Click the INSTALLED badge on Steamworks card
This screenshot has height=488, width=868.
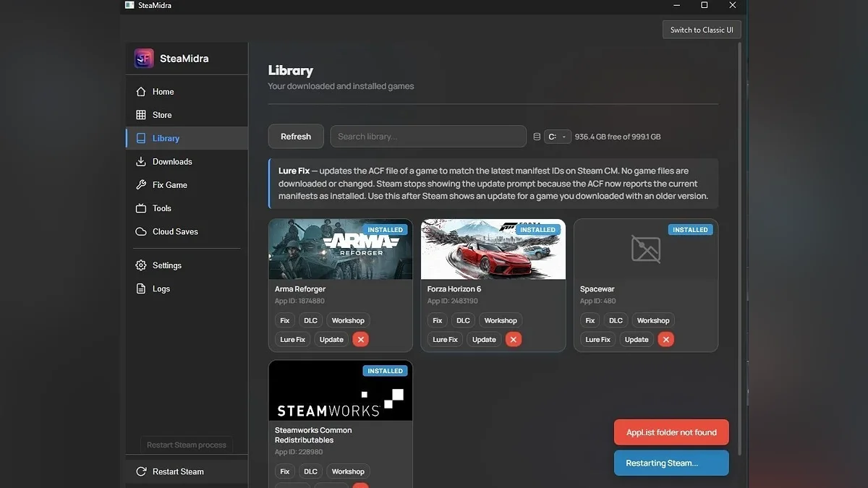tap(386, 371)
